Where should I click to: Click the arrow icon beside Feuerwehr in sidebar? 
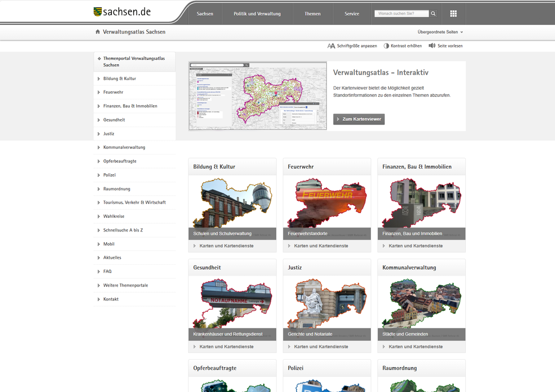point(99,92)
